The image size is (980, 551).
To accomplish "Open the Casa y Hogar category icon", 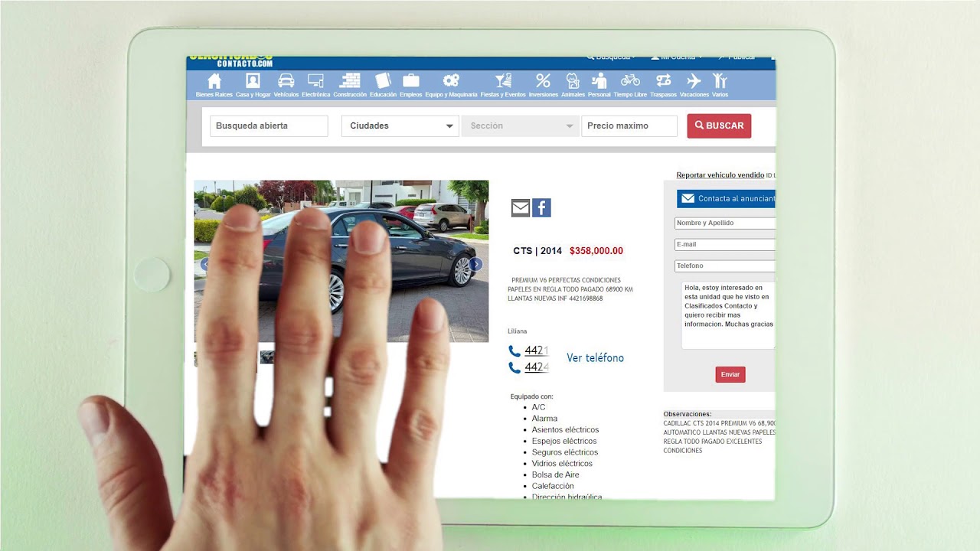I will coord(253,81).
